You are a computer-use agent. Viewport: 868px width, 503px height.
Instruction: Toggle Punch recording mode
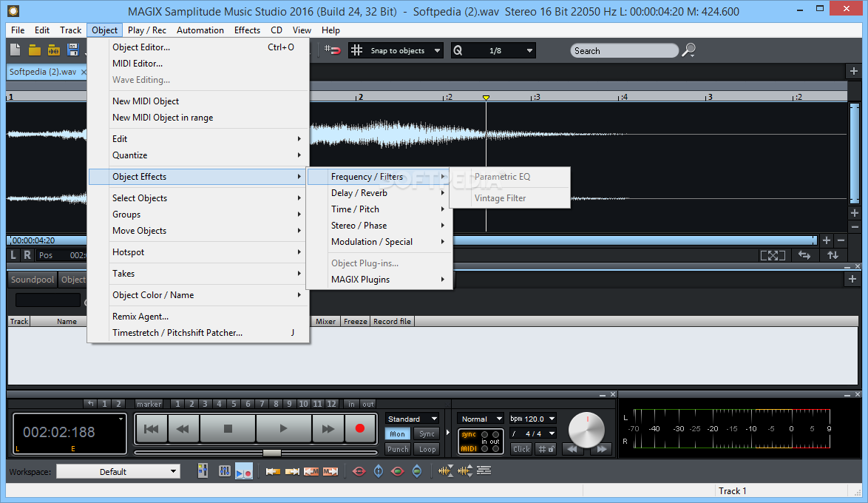398,449
